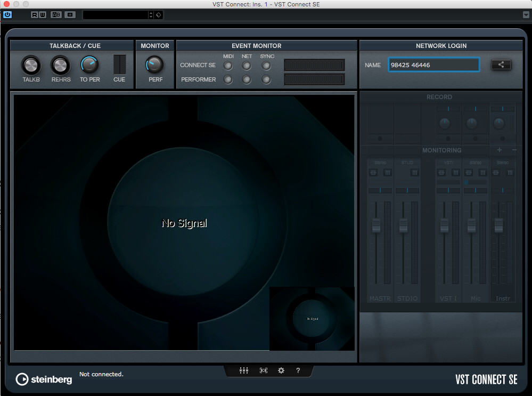Viewport: 532px width, 396px height.
Task: Adjust the TO PER knob
Action: [89, 65]
